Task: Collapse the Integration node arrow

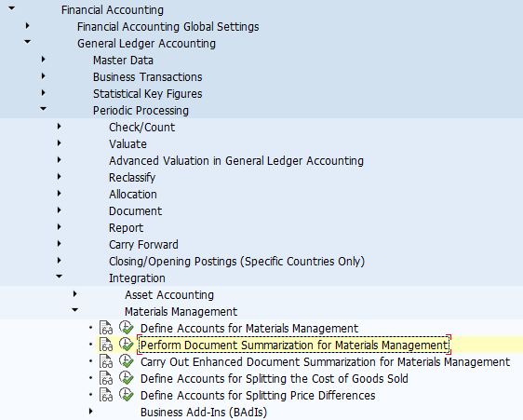Action: [59, 276]
